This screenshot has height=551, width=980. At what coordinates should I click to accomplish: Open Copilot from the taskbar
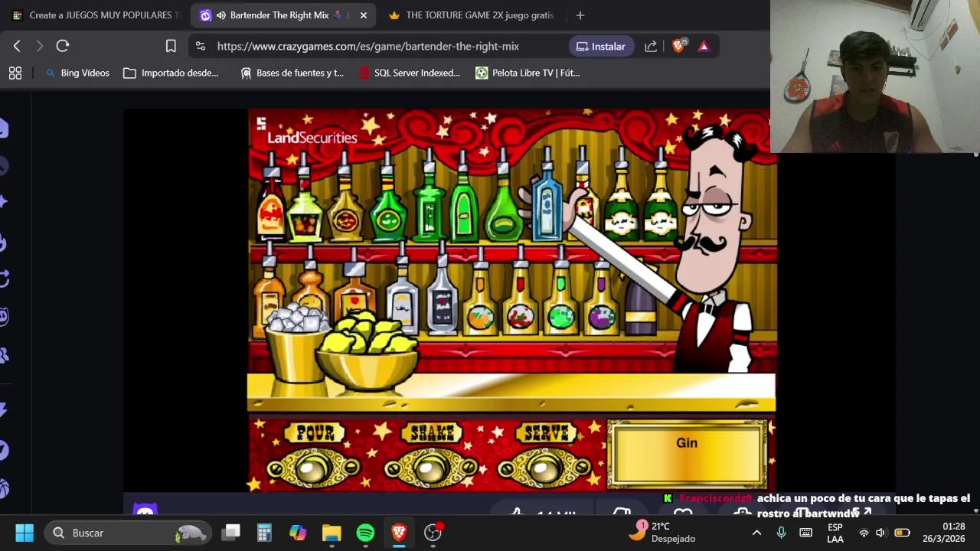coord(298,533)
